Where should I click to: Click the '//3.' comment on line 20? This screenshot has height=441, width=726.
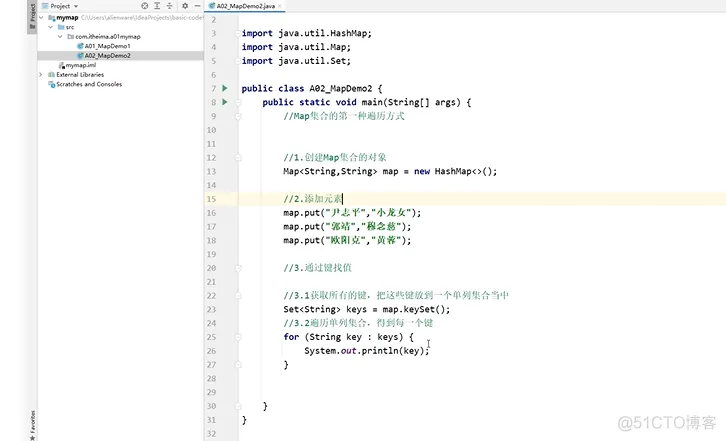(318, 268)
